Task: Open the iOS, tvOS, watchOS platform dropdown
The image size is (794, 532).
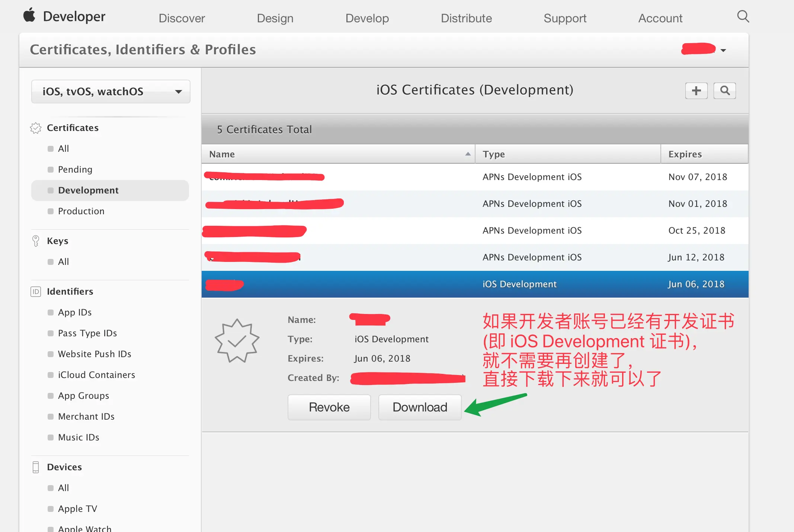Action: (x=111, y=92)
